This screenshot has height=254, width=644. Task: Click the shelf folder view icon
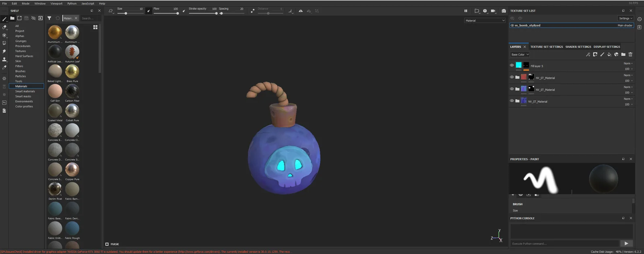coord(12,18)
